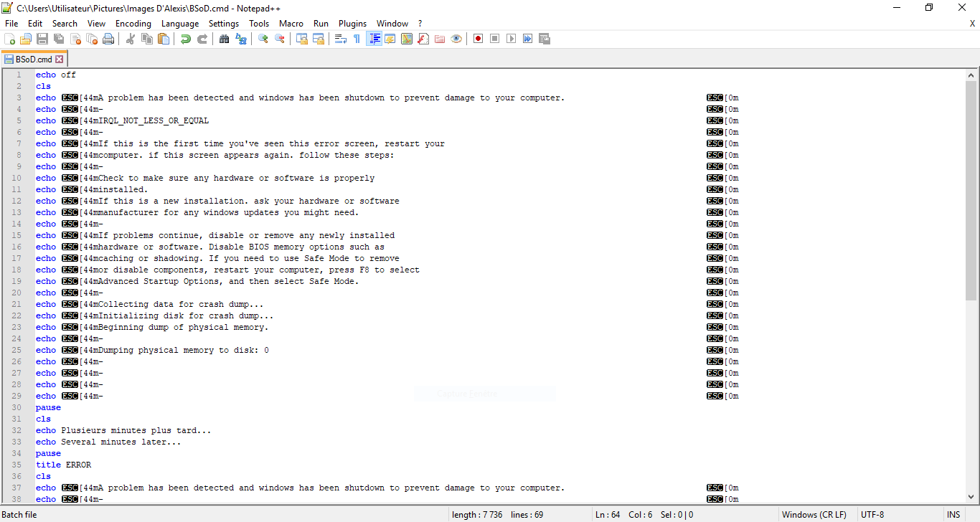Click the UTF-8 encoding in status bar
This screenshot has width=980, height=522.
pos(872,515)
